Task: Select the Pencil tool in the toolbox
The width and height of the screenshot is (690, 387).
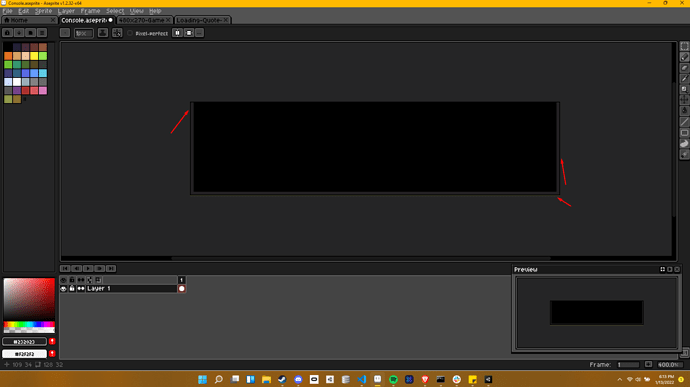Action: (x=684, y=57)
